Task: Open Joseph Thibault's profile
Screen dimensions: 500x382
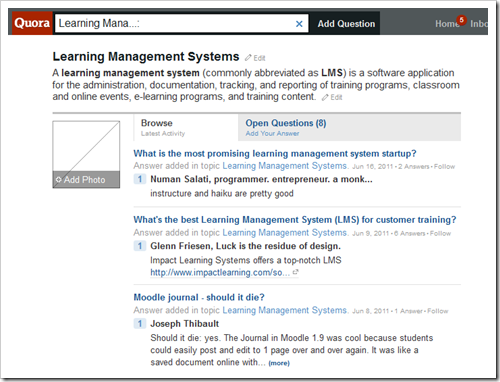Action: tap(184, 324)
